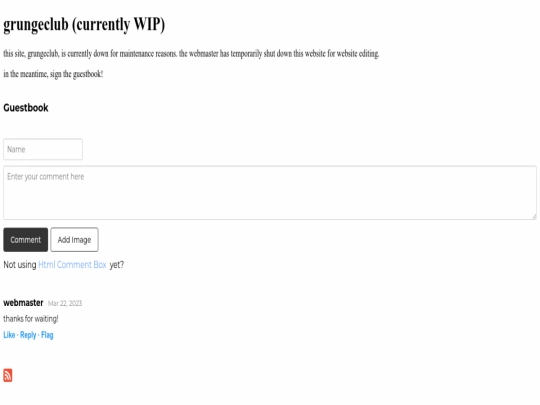Click the 'Not using' text before link
The width and height of the screenshot is (540, 405).
click(x=20, y=264)
